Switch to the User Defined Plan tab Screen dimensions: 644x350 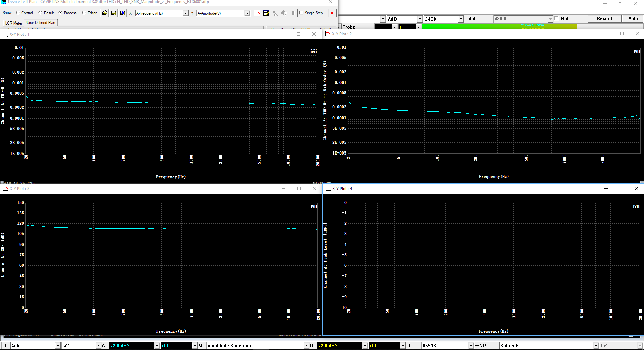point(41,23)
